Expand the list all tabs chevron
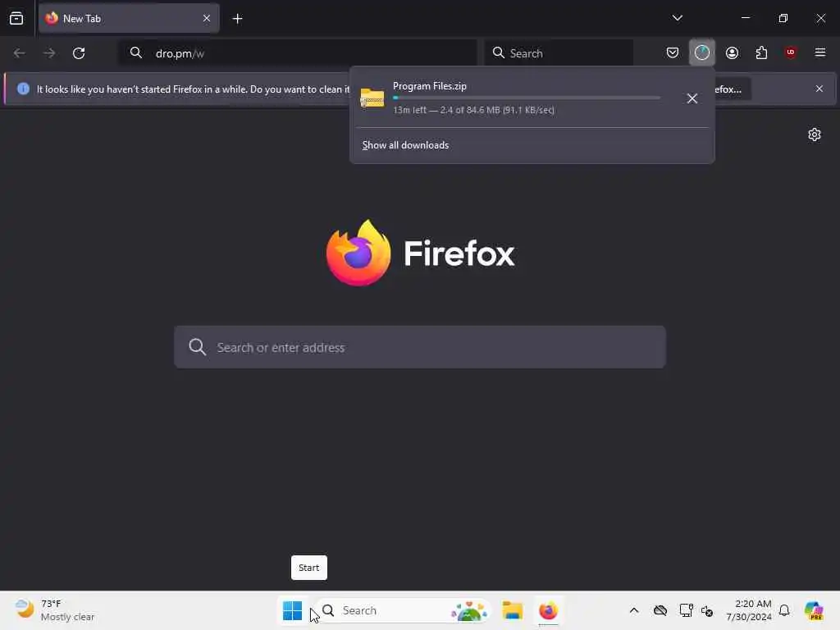The width and height of the screenshot is (840, 630). point(677,18)
